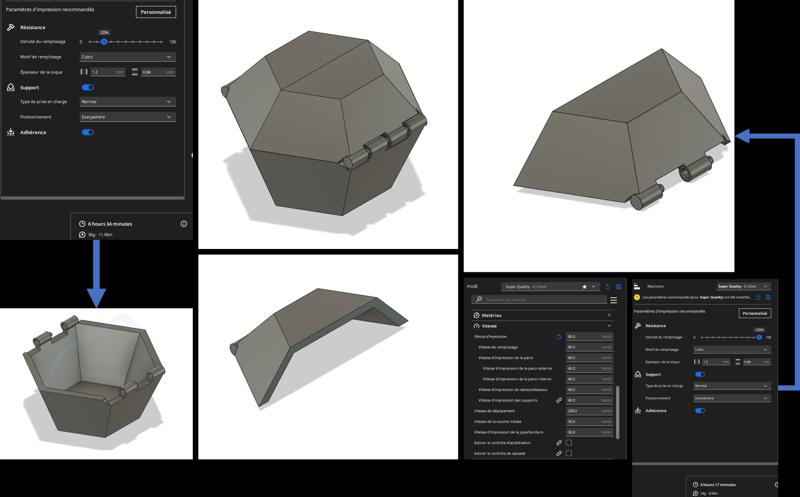
Task: Click the link icon beside support print speed
Action: coord(559,401)
